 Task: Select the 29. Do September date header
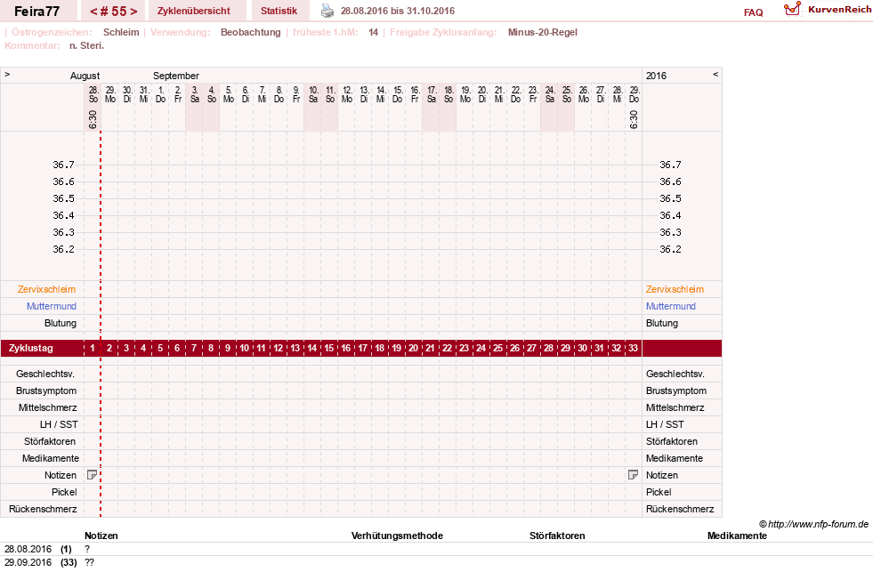click(634, 94)
